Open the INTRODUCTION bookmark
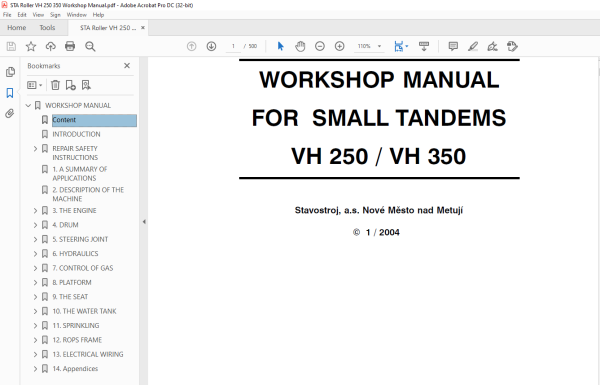 [x=76, y=134]
